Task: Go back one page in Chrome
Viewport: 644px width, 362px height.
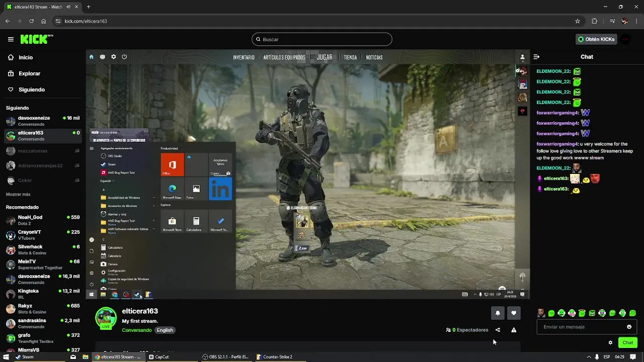Action: pos(8,21)
